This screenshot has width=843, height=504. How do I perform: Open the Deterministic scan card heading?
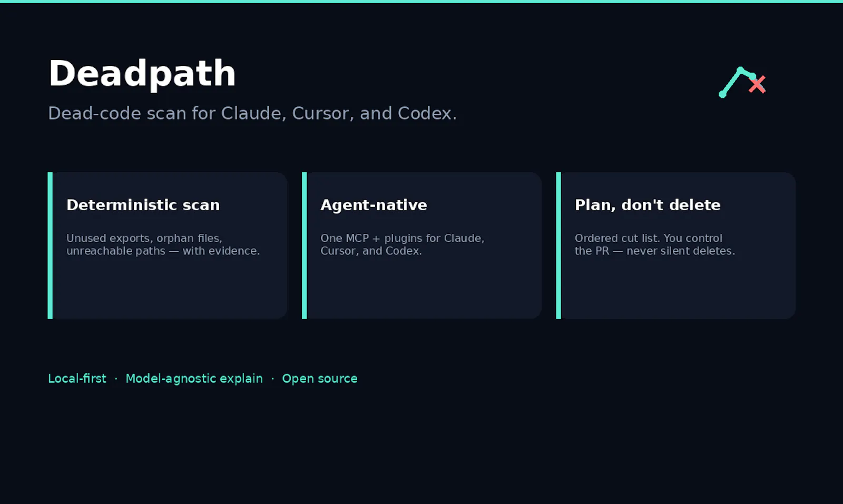click(143, 205)
